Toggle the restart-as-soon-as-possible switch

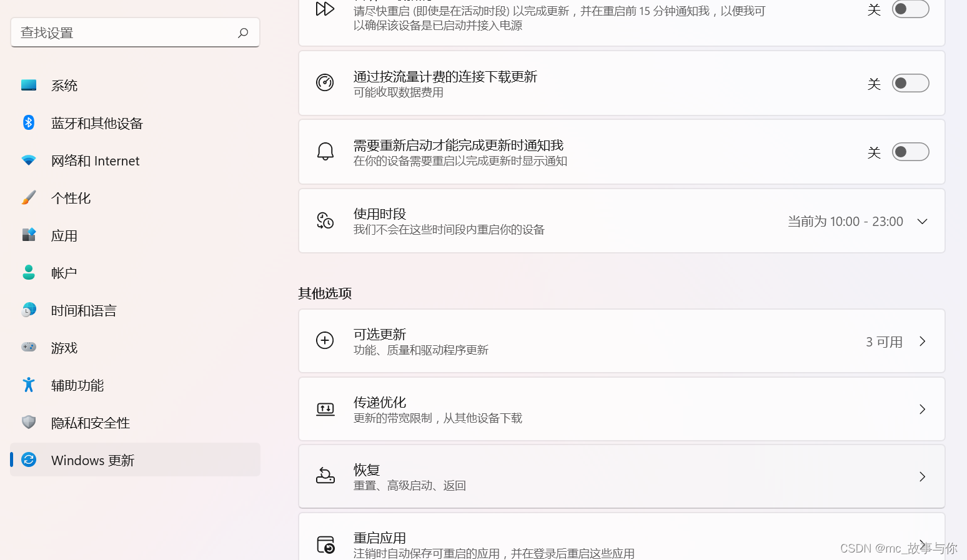(x=910, y=9)
